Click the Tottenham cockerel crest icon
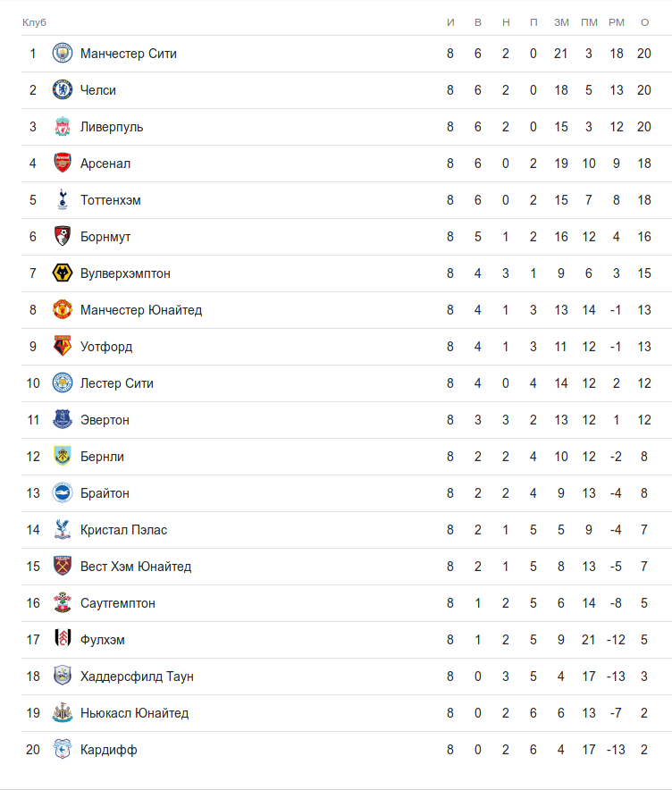 pyautogui.click(x=62, y=200)
